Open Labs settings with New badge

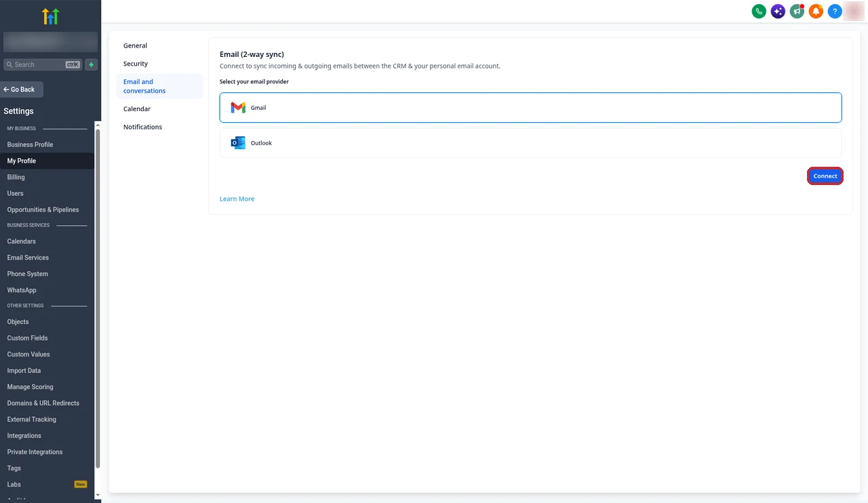point(47,484)
